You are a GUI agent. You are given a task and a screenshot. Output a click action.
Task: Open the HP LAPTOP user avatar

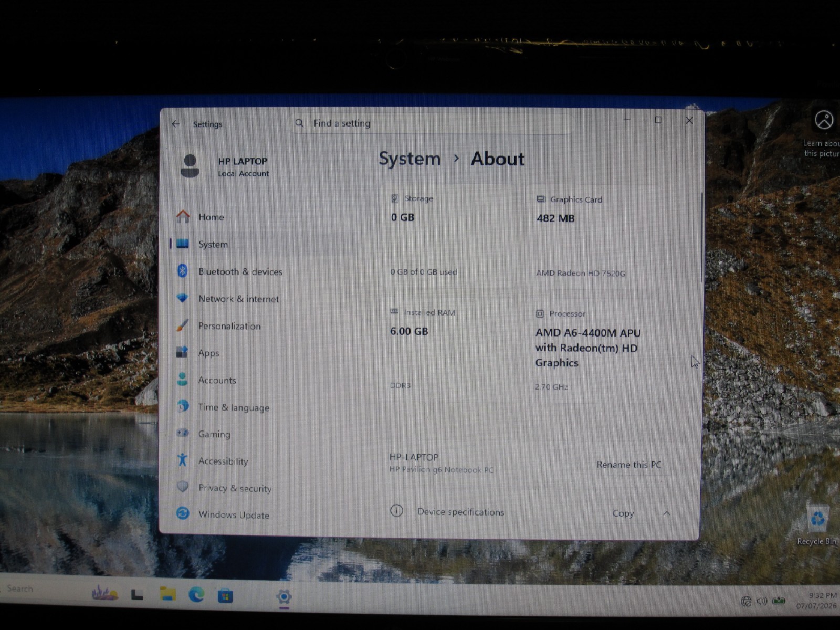pyautogui.click(x=190, y=166)
